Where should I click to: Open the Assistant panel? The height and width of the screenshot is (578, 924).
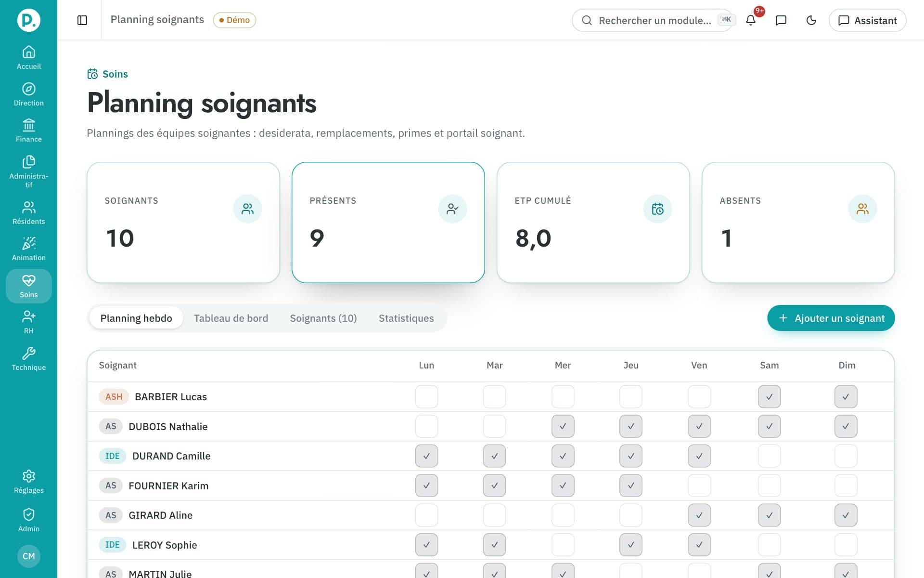click(867, 20)
